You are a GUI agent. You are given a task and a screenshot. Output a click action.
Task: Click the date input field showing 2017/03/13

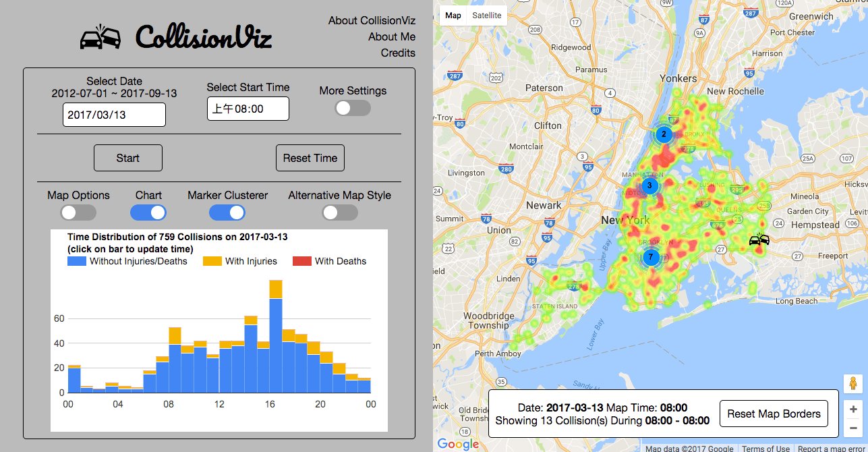pos(114,115)
